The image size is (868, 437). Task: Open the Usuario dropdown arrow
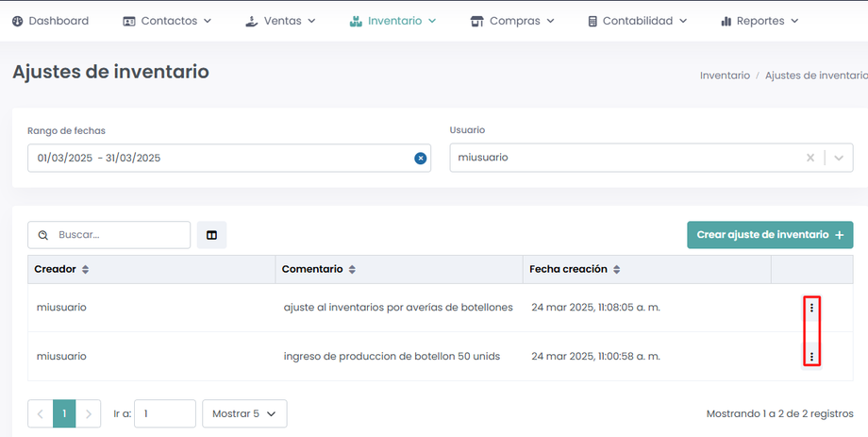[839, 158]
